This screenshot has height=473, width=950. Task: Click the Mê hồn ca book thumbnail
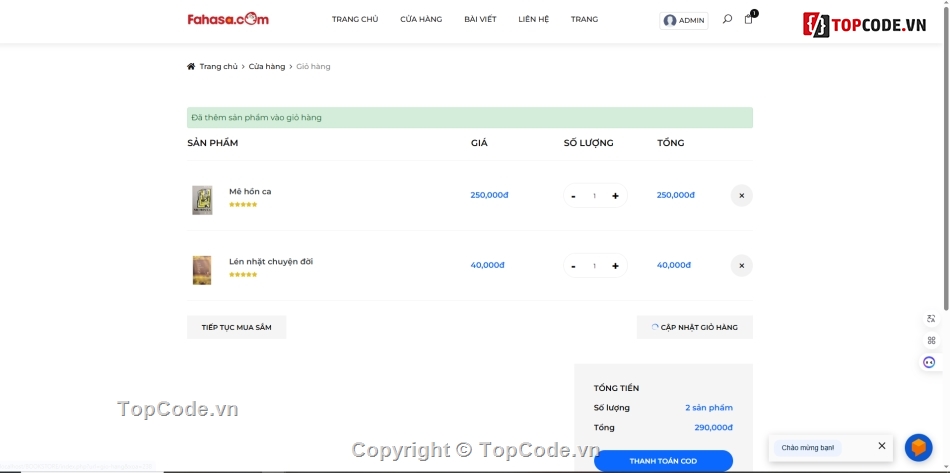click(202, 200)
